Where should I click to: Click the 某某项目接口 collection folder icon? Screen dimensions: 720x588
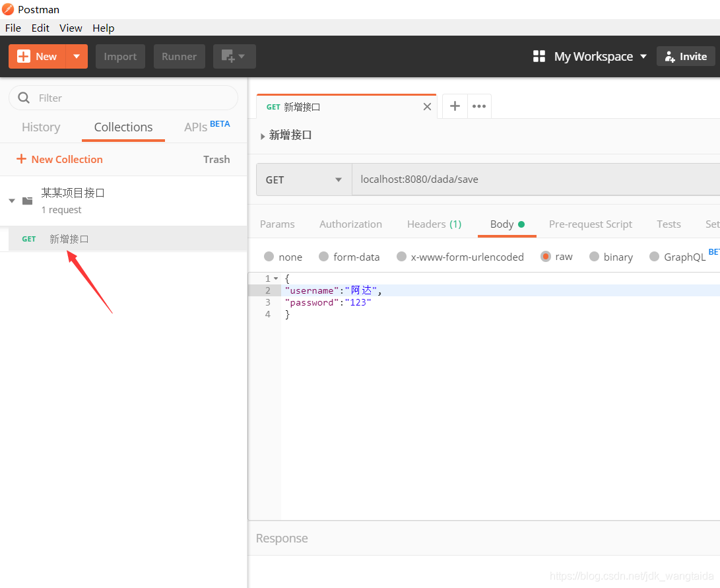pyautogui.click(x=28, y=201)
